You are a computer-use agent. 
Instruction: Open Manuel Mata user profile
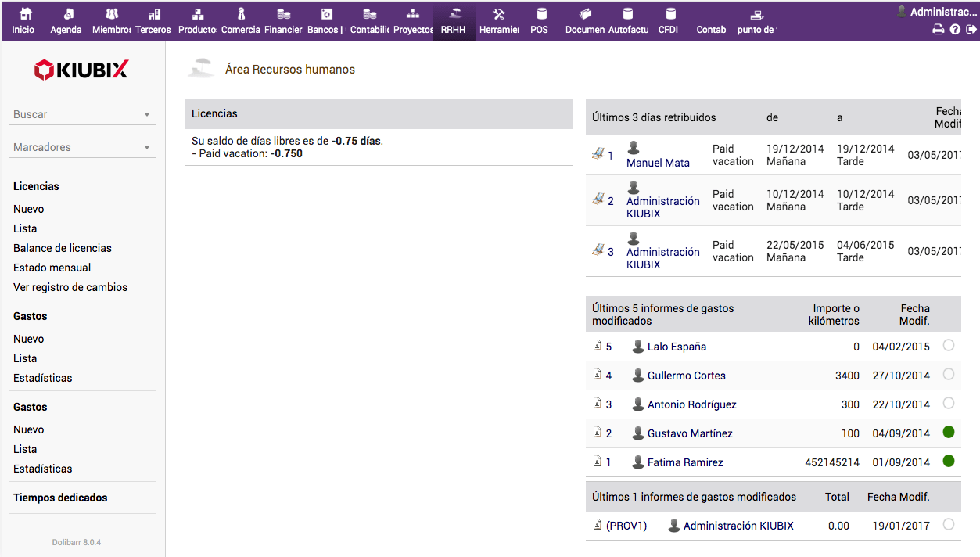point(658,163)
